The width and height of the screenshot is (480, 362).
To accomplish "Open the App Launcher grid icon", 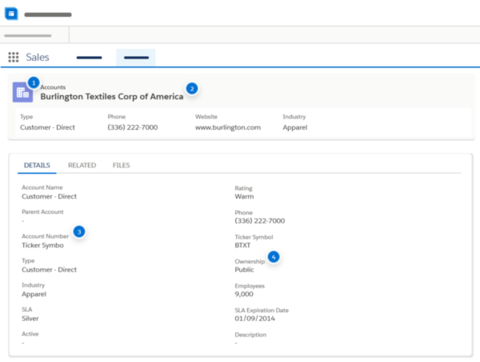I will click(13, 57).
